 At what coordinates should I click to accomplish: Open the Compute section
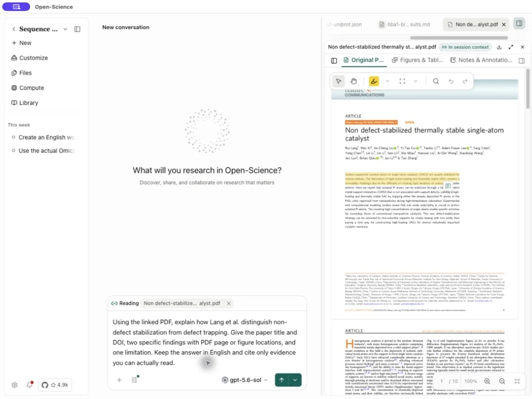(x=28, y=88)
